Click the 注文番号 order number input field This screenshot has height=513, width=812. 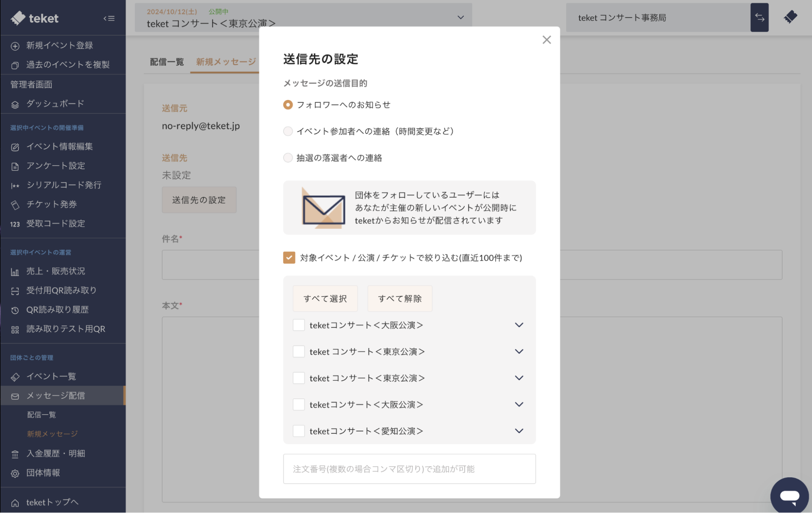409,469
